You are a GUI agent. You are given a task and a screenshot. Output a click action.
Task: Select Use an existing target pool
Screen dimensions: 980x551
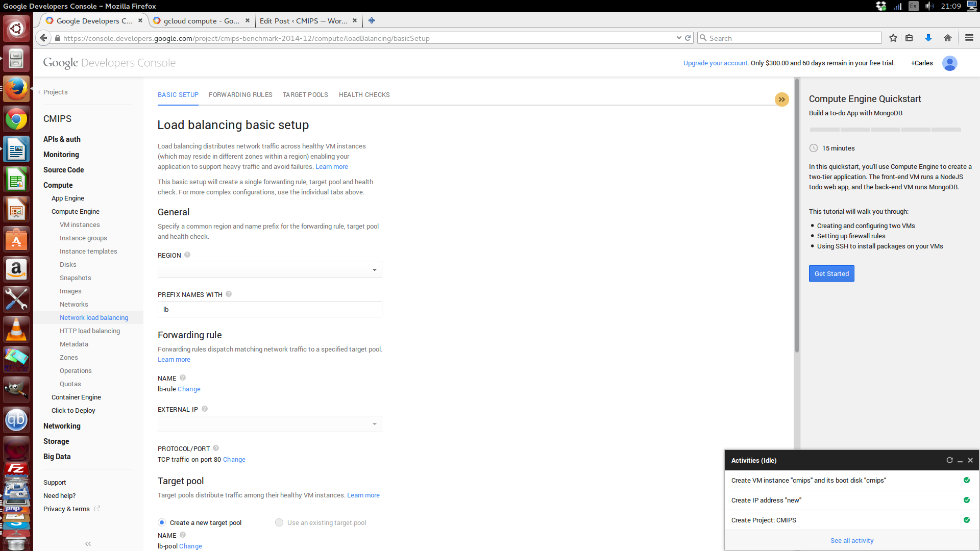pos(279,522)
